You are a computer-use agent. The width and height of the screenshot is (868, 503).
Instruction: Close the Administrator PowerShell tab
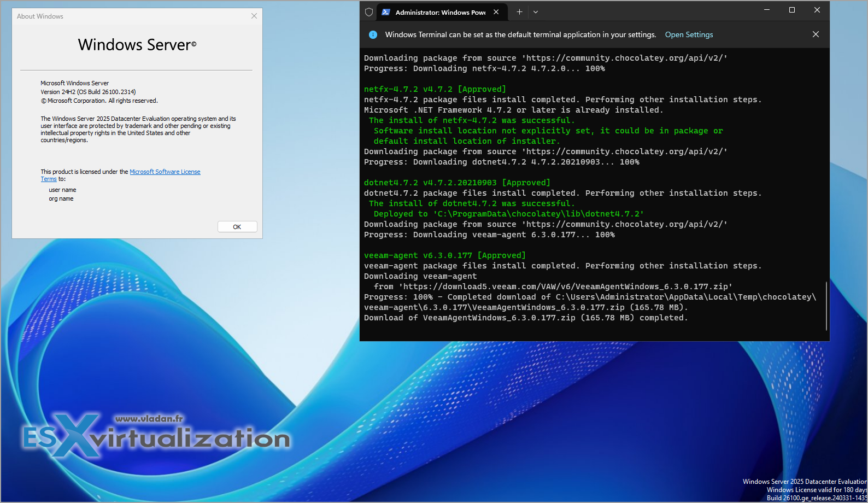pos(496,12)
